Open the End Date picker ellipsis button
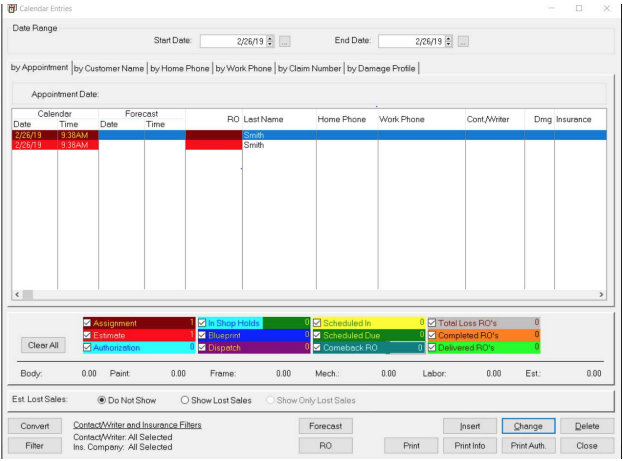The height and width of the screenshot is (461, 623). [463, 41]
